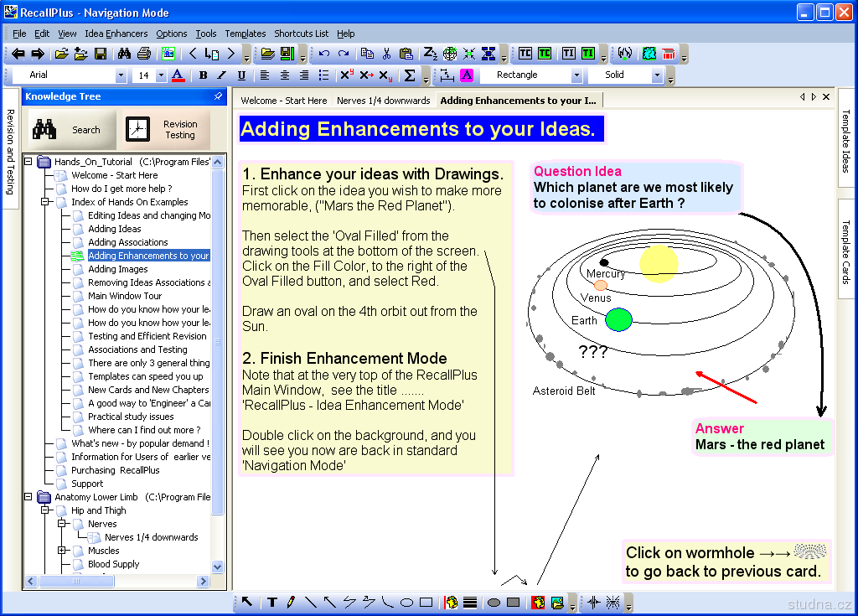Viewport: 858px width, 616px height.
Task: Close the current card tab with X
Action: tap(826, 97)
